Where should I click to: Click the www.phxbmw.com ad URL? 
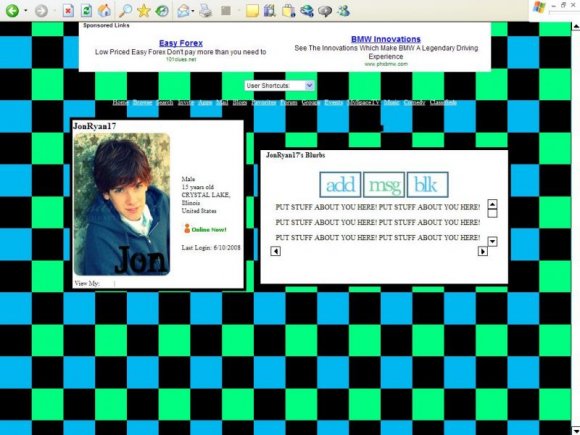click(x=386, y=64)
